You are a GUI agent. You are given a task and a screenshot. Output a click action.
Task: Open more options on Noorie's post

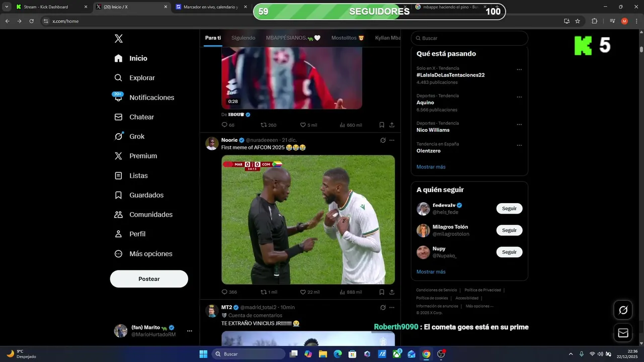click(x=392, y=140)
